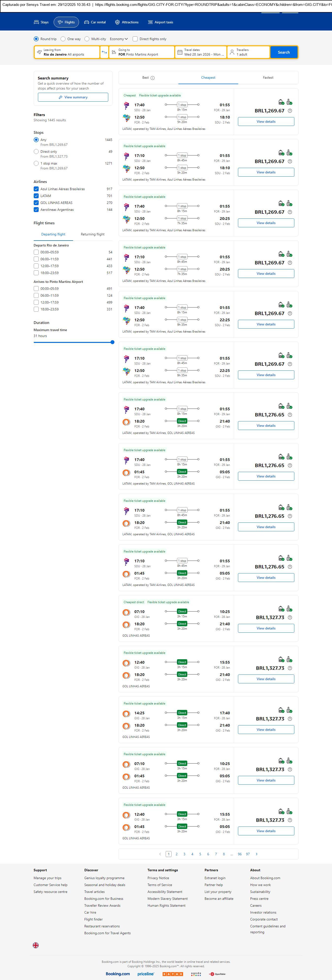Click the Maximum travel time slider handle
The width and height of the screenshot is (332, 980).
pyautogui.click(x=112, y=342)
